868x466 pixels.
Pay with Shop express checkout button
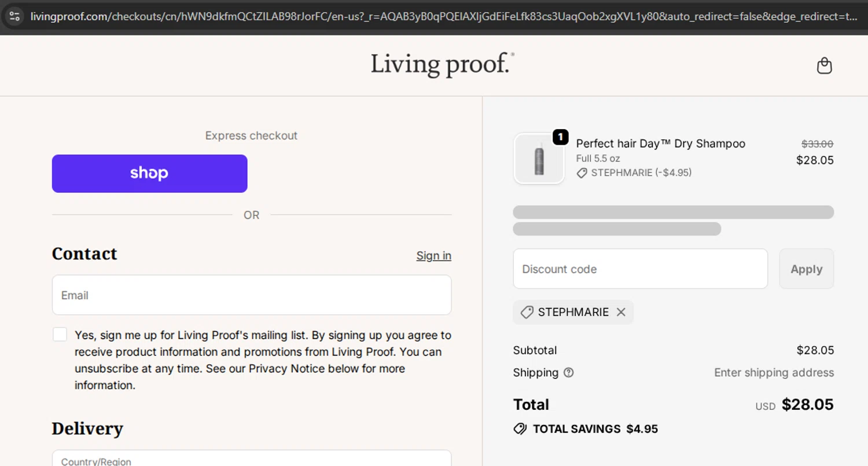[x=149, y=173]
